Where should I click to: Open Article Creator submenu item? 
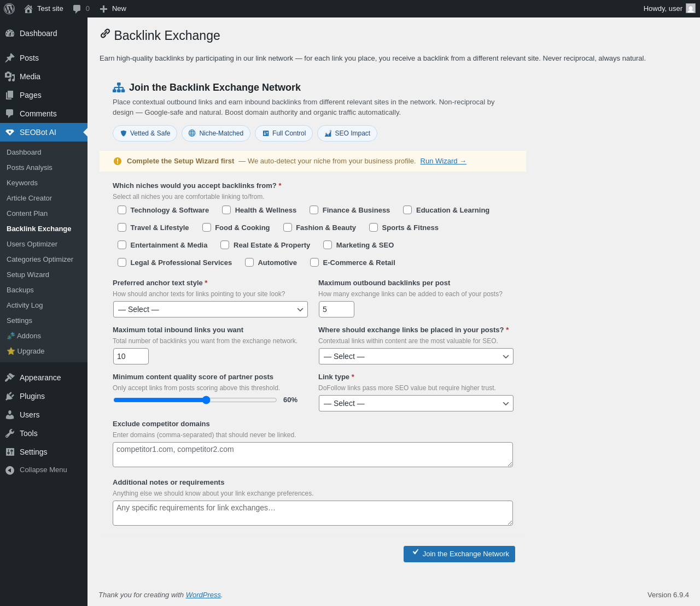29,198
